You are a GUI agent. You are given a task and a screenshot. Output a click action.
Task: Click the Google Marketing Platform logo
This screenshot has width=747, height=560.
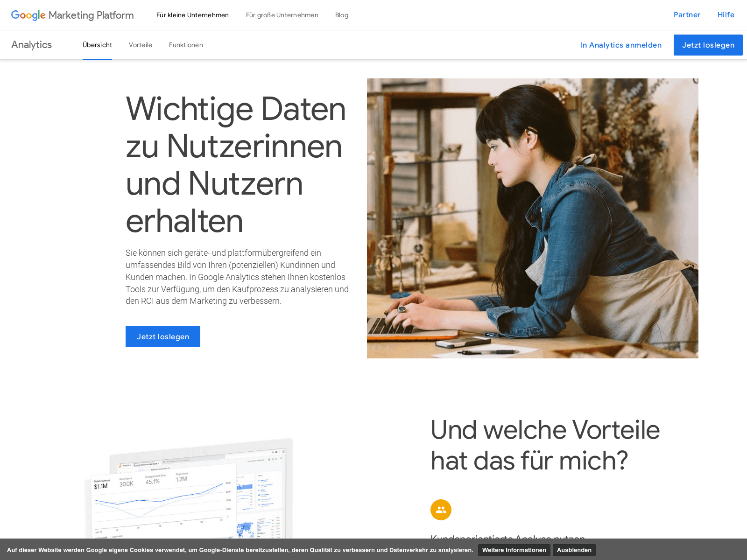pos(72,15)
